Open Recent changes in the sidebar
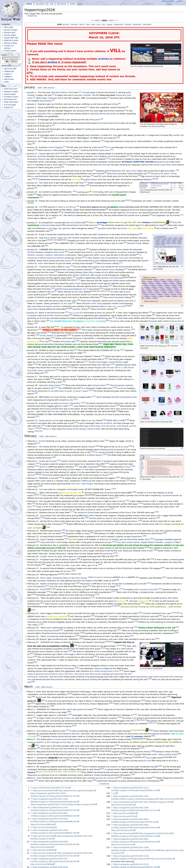This screenshot has width=186, height=868. (x=11, y=30)
